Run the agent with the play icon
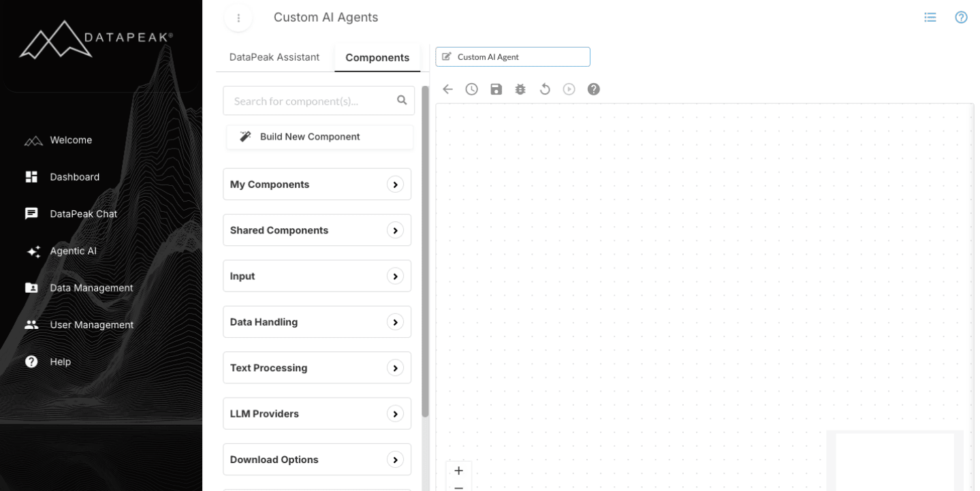The width and height of the screenshot is (980, 491). [x=569, y=89]
